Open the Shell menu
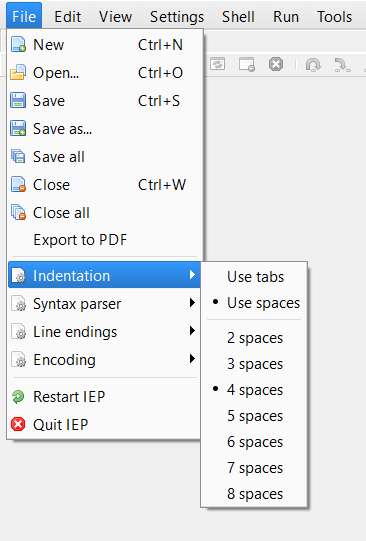The image size is (366, 541). (x=238, y=17)
